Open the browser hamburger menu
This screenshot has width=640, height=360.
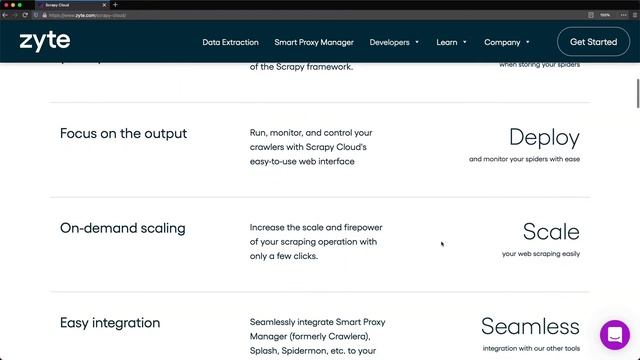click(x=635, y=15)
